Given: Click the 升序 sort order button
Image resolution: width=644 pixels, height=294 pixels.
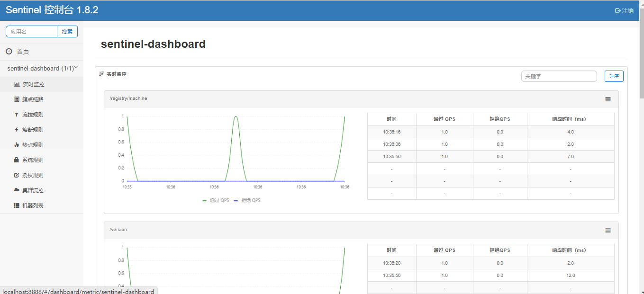Looking at the screenshot, I should 614,76.
